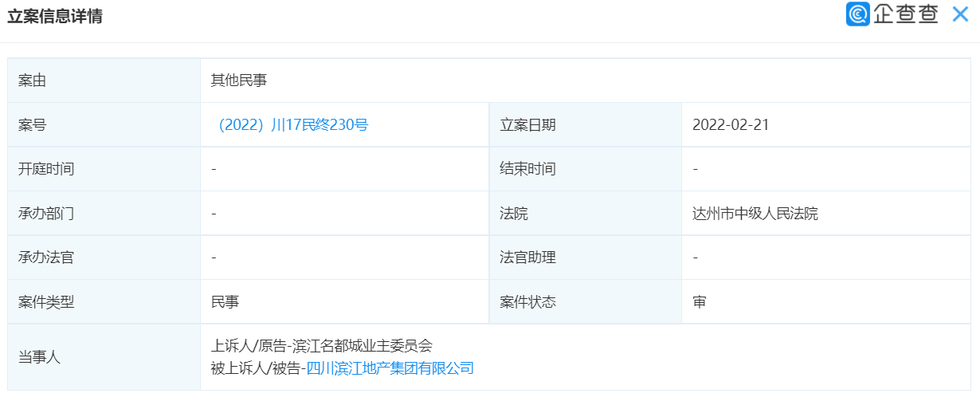The width and height of the screenshot is (980, 401).
Task: Click the filing date 2022-02-21
Action: 731,124
